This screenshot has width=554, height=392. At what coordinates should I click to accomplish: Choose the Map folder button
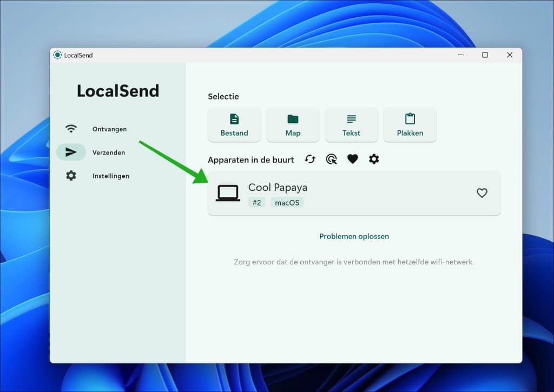click(293, 125)
